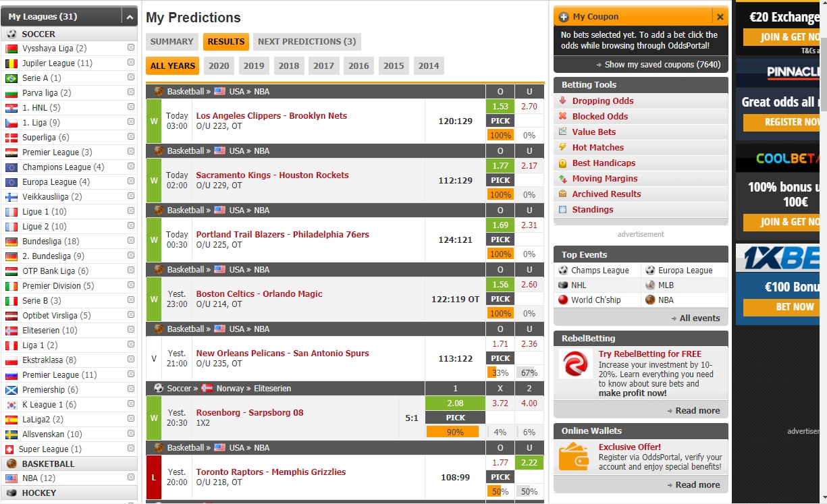Click the Norway flag beside Eliteserien in sidebar
The height and width of the screenshot is (504, 827).
(x=11, y=331)
